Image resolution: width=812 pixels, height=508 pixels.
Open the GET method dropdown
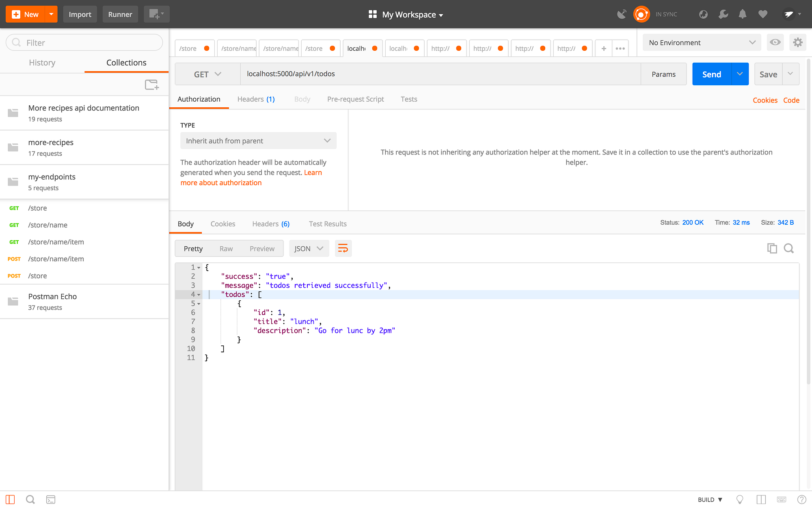click(x=207, y=74)
